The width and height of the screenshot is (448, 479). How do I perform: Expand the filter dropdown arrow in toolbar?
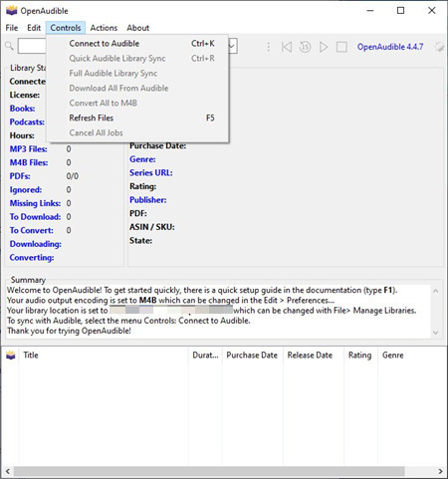pos(232,46)
